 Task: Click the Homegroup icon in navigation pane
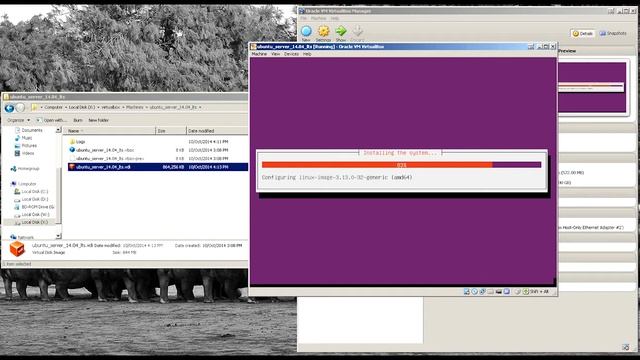[x=13, y=169]
